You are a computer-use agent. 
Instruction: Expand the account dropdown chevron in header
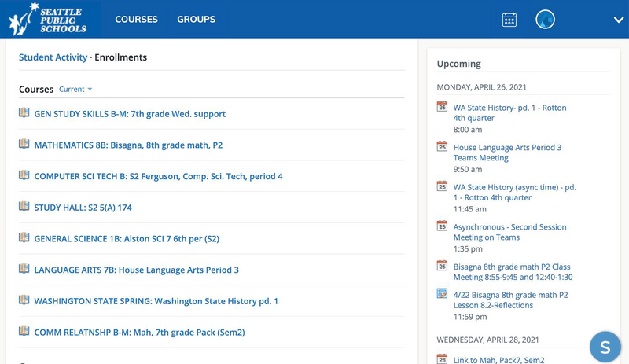click(x=618, y=20)
